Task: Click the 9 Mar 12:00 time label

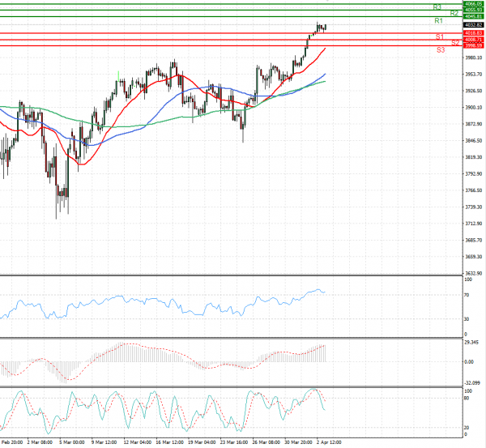Action: pyautogui.click(x=104, y=442)
